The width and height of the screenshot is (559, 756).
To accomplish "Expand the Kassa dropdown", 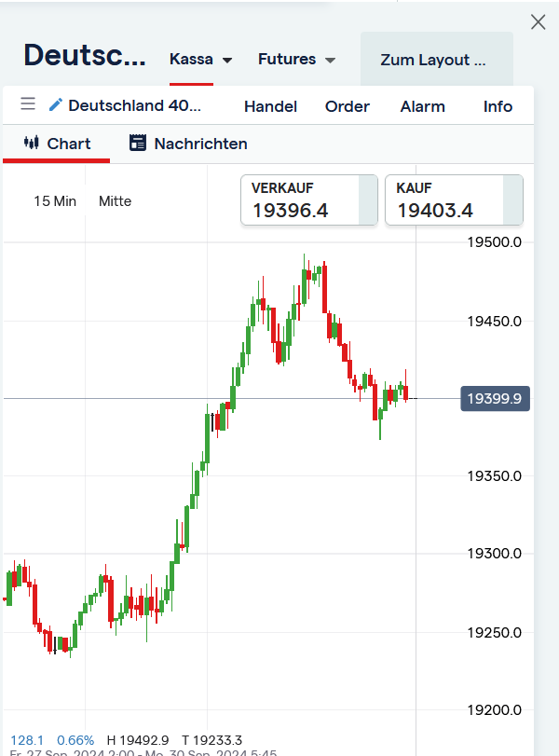I will (x=201, y=59).
